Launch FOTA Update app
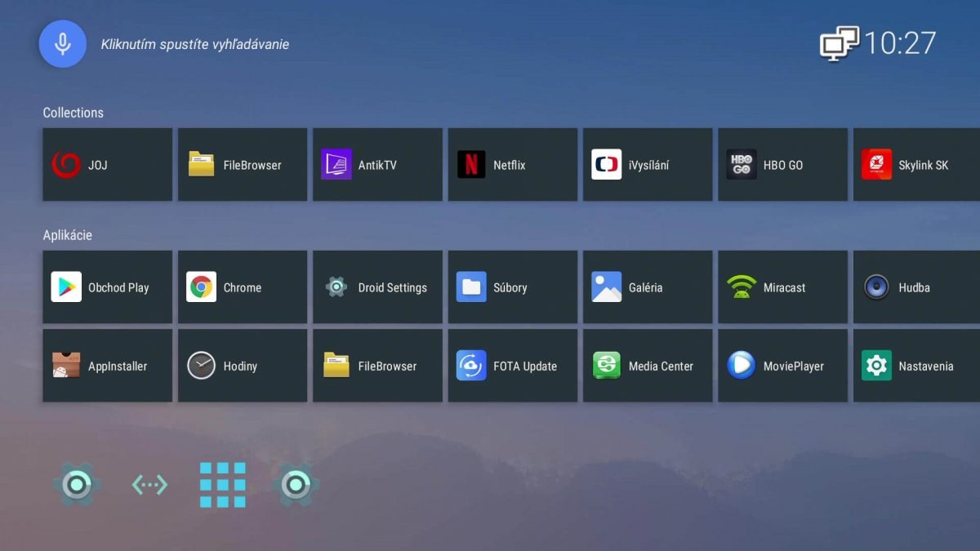The height and width of the screenshot is (551, 980). [512, 366]
